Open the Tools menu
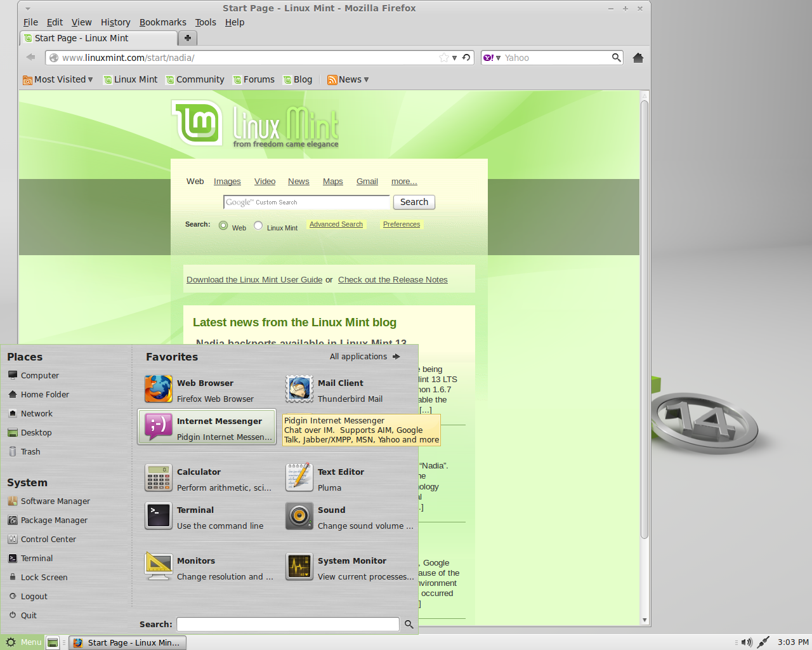Image resolution: width=812 pixels, height=650 pixels. pyautogui.click(x=206, y=22)
